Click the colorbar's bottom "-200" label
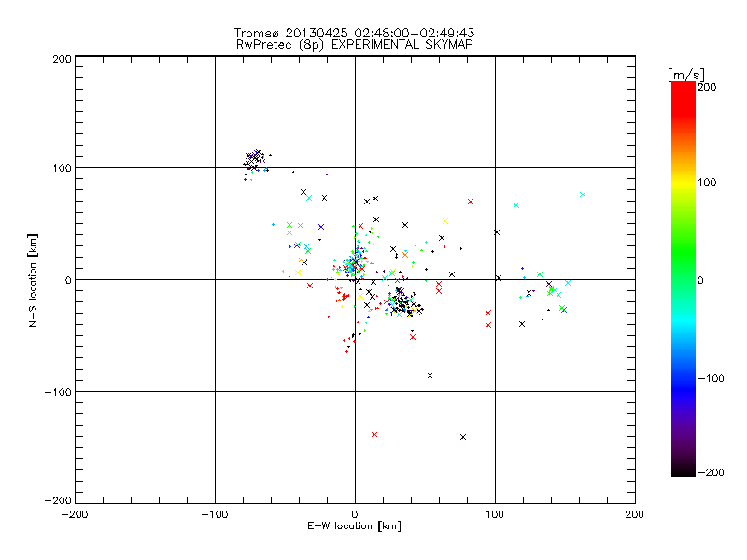The height and width of the screenshot is (560, 747). [711, 472]
